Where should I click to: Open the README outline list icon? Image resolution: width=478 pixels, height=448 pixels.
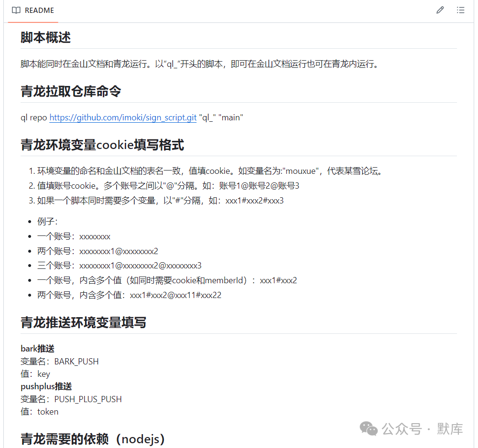(x=460, y=11)
